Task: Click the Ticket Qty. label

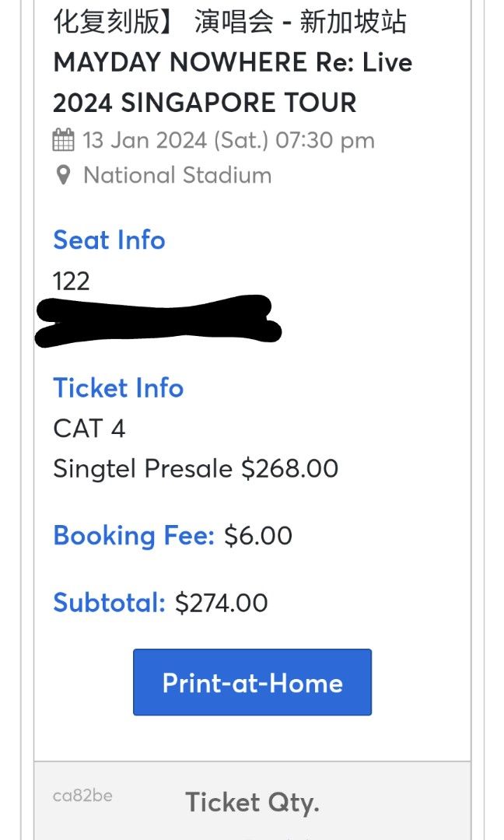Action: [x=251, y=803]
